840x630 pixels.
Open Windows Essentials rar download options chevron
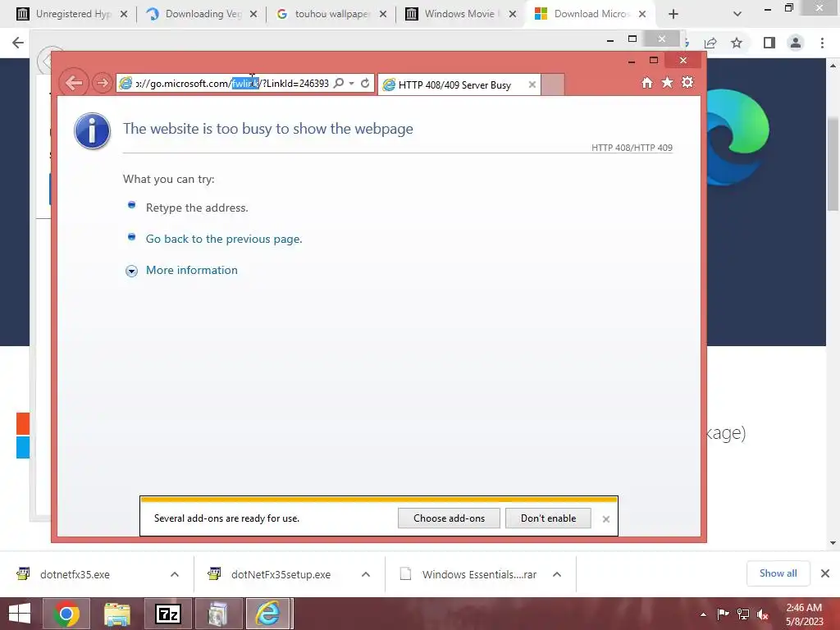(x=557, y=574)
